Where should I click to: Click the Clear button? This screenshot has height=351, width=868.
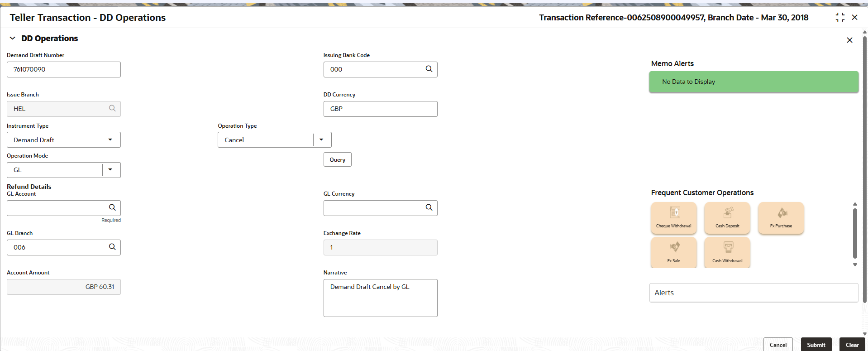pyautogui.click(x=852, y=344)
